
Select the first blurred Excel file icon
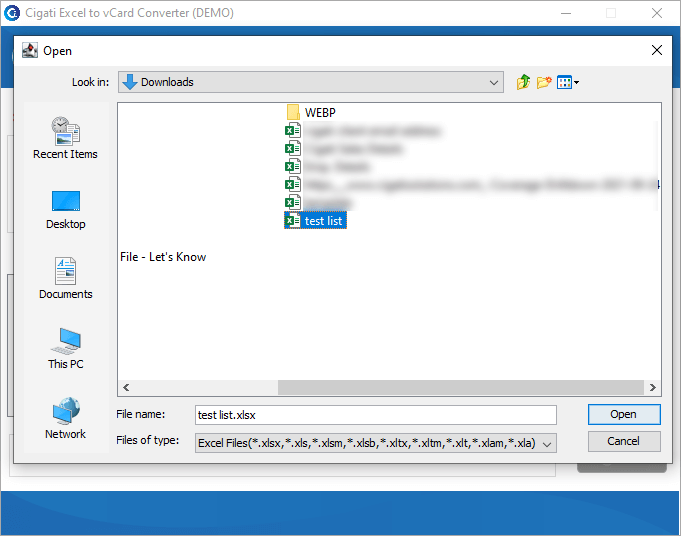click(293, 130)
